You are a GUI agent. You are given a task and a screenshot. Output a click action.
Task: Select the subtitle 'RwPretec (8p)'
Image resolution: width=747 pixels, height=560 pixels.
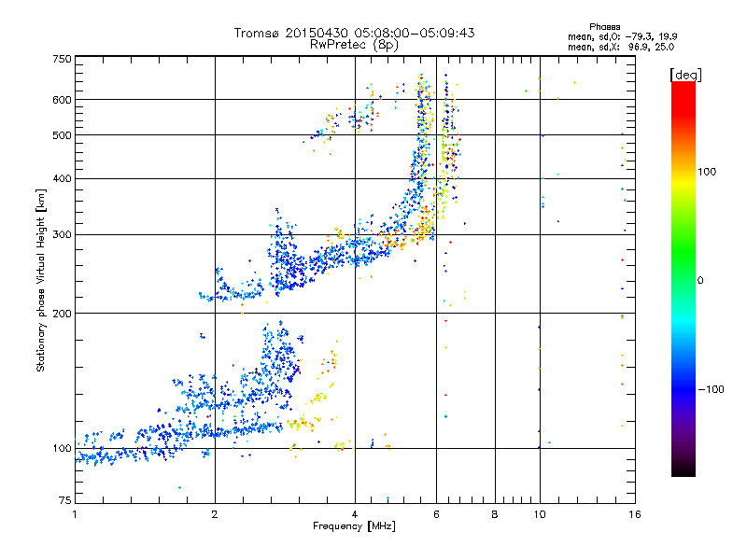pyautogui.click(x=354, y=45)
